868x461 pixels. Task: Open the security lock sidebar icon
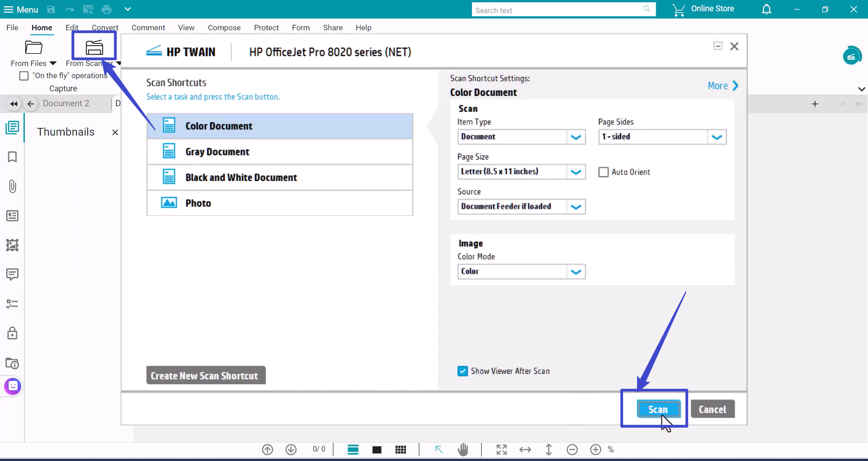(x=12, y=333)
